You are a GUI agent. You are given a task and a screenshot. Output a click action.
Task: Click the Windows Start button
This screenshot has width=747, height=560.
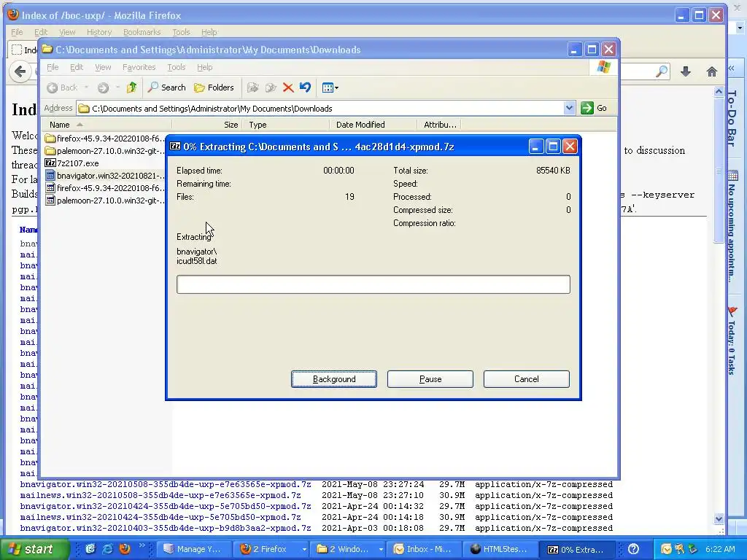coord(34,549)
